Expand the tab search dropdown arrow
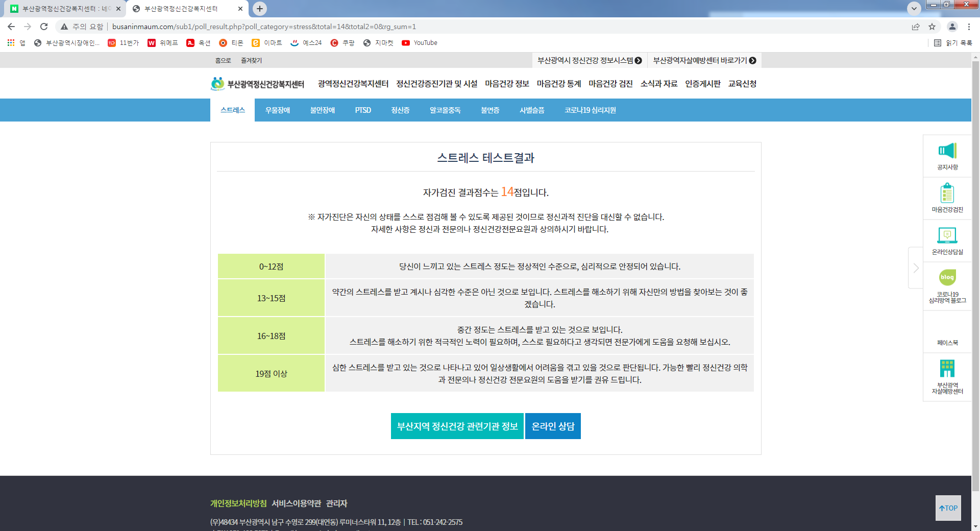The image size is (980, 531). [x=914, y=9]
